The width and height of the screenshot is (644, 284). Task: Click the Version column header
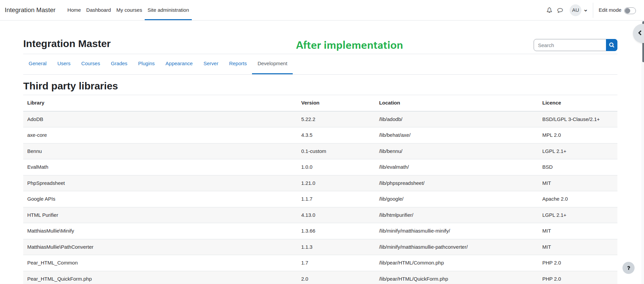(x=310, y=103)
